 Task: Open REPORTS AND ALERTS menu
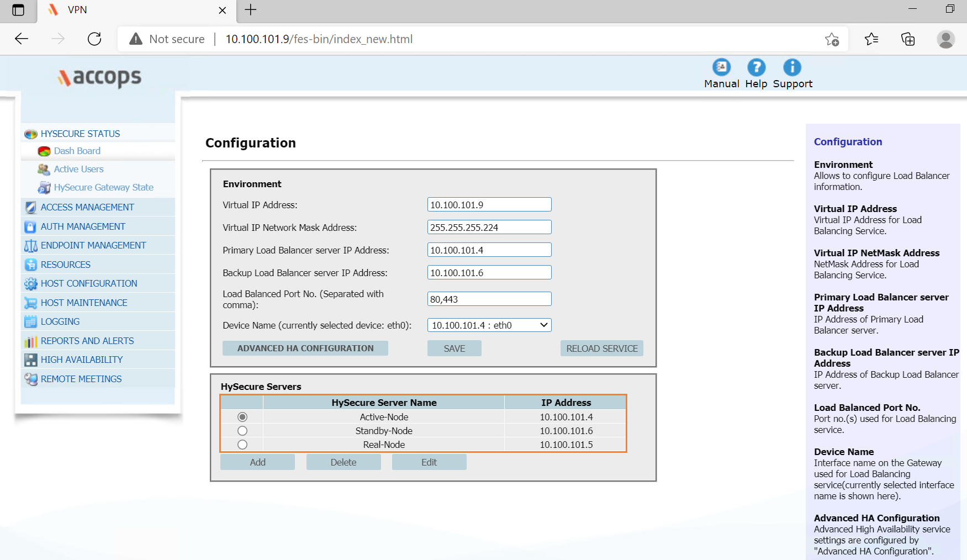[x=87, y=341]
